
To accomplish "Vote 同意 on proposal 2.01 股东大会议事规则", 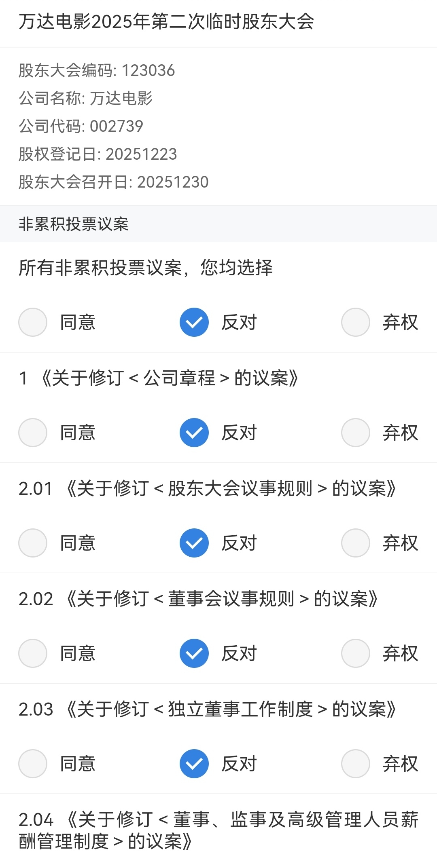I will (33, 543).
